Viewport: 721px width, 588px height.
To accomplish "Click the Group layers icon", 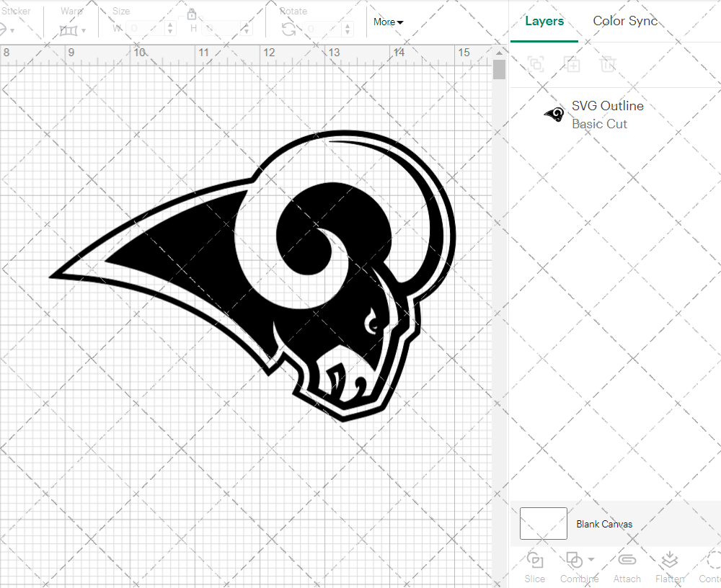I will (x=536, y=64).
